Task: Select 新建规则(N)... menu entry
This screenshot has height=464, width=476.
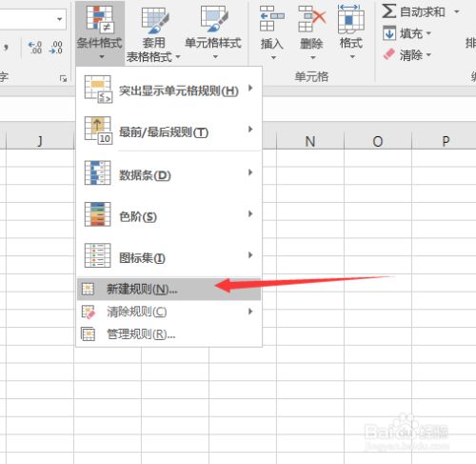Action: (169, 289)
